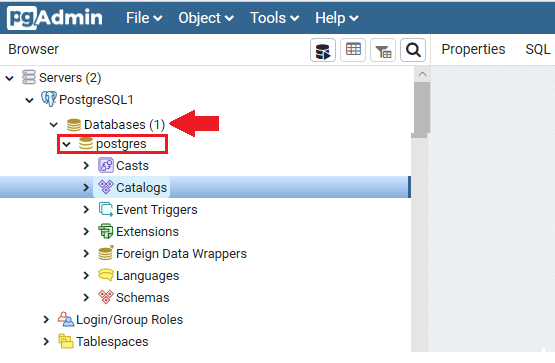Click the Catalogs node icon

click(x=105, y=187)
